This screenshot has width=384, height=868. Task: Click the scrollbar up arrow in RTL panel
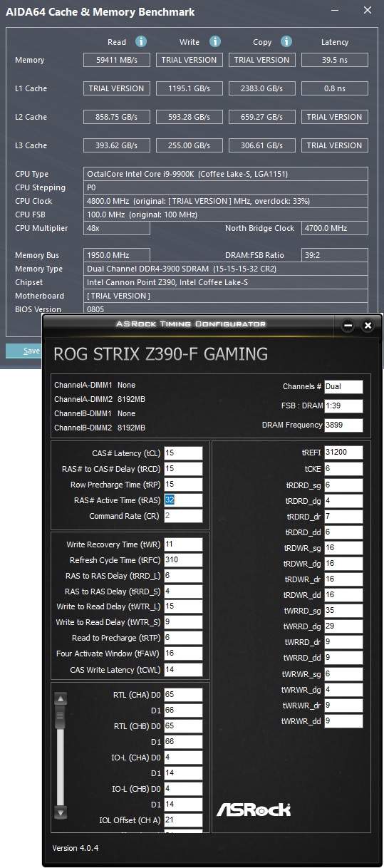point(61,699)
